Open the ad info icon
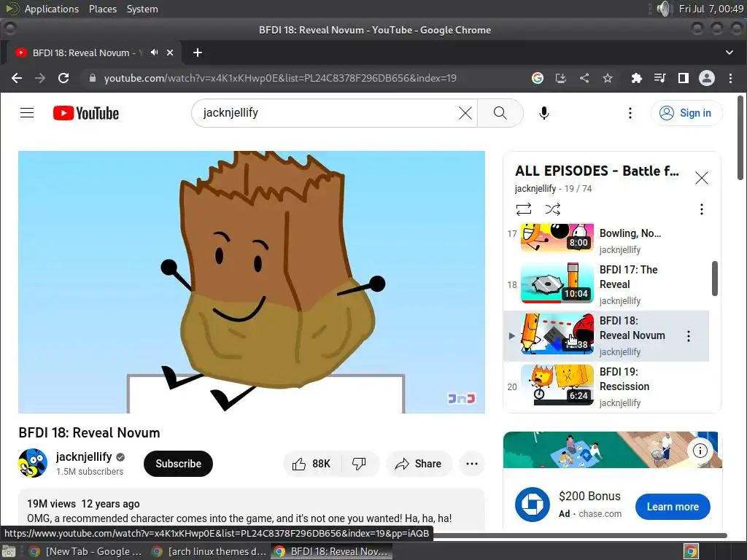Image resolution: width=747 pixels, height=560 pixels. [x=700, y=450]
